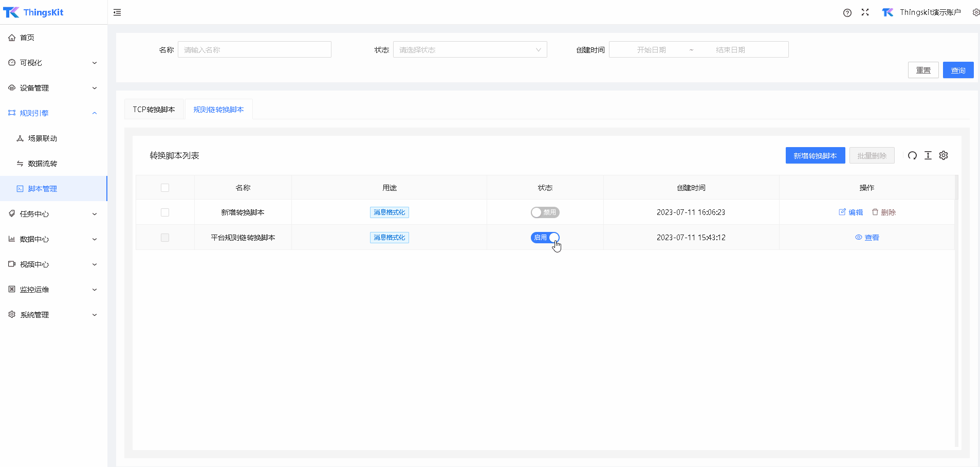This screenshot has height=467, width=980.
Task: Open the help question mark icon
Action: [x=847, y=13]
